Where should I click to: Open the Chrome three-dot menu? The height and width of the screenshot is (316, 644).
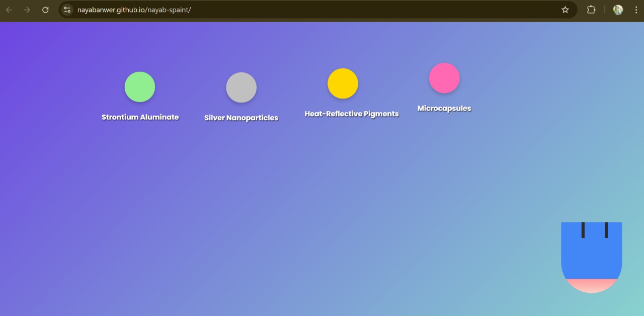(x=636, y=10)
